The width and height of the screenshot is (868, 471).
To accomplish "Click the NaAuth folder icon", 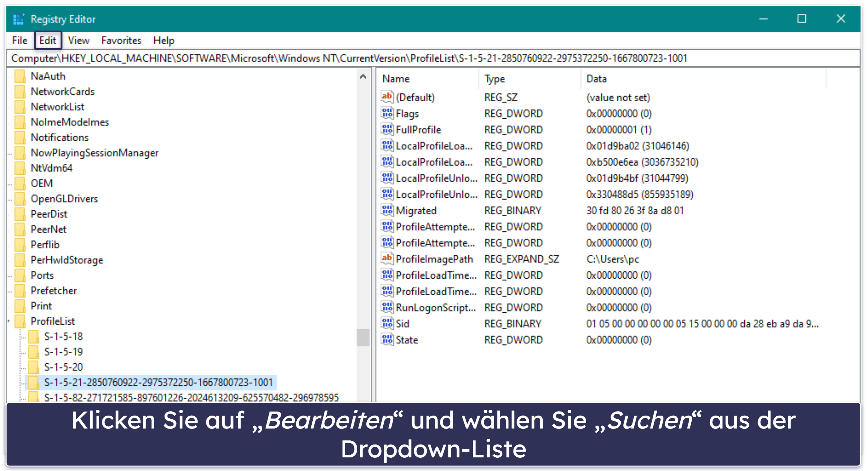I will coord(20,76).
